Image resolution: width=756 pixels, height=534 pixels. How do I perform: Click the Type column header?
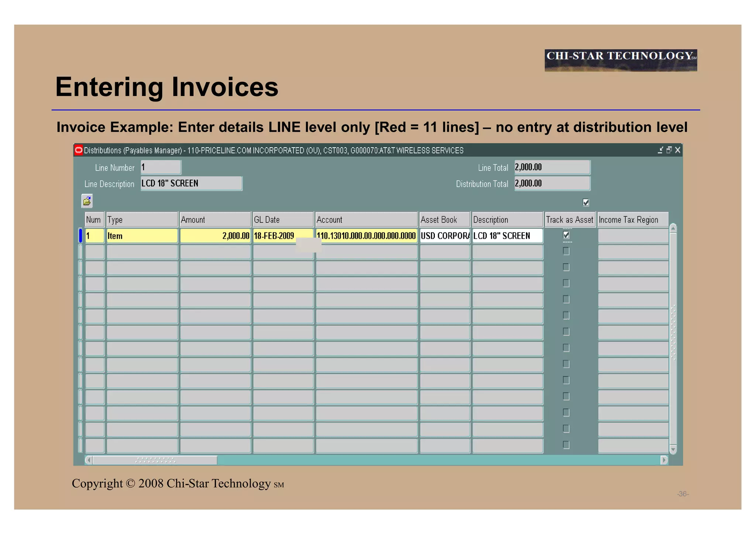click(142, 220)
